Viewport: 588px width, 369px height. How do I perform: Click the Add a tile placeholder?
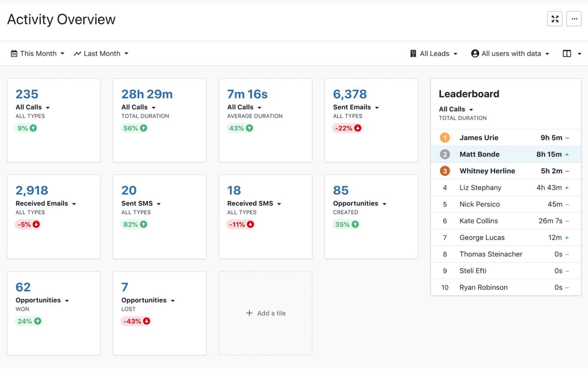point(266,313)
